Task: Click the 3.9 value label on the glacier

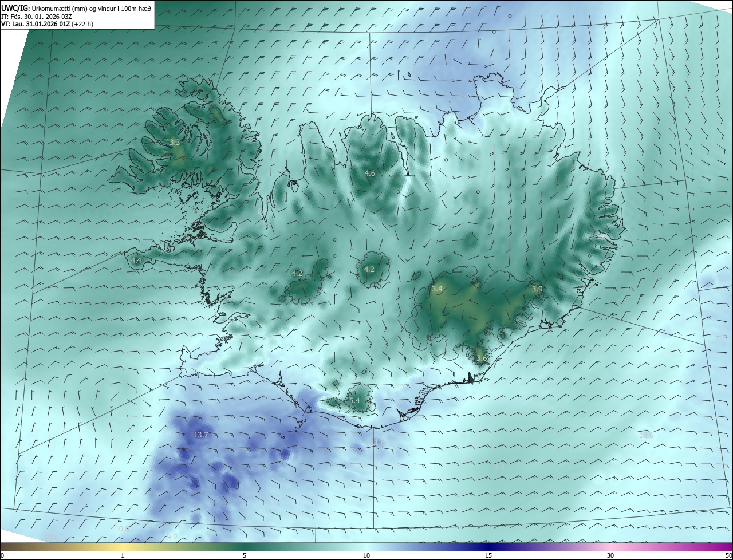Action: point(537,289)
